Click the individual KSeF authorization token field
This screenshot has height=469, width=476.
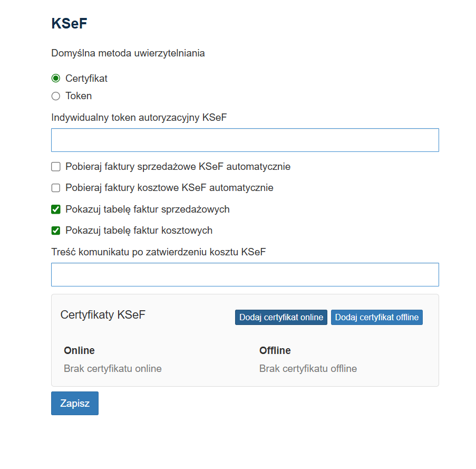pos(245,140)
